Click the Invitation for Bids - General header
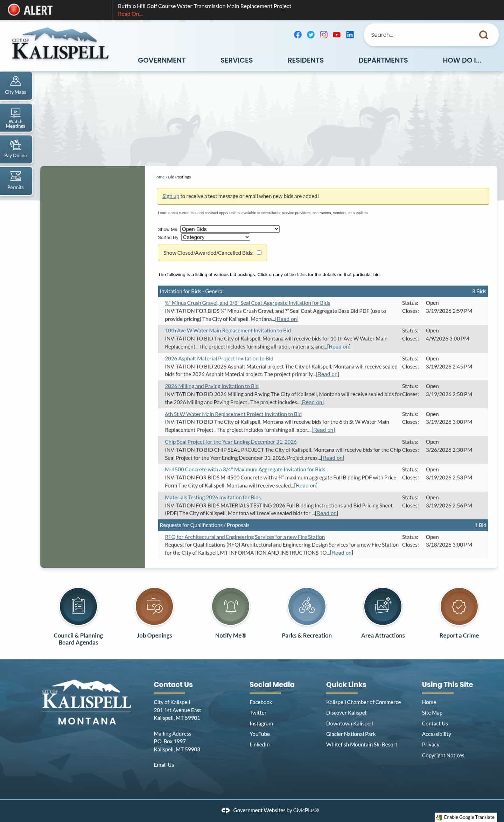This screenshot has height=822, width=504. 323,291
